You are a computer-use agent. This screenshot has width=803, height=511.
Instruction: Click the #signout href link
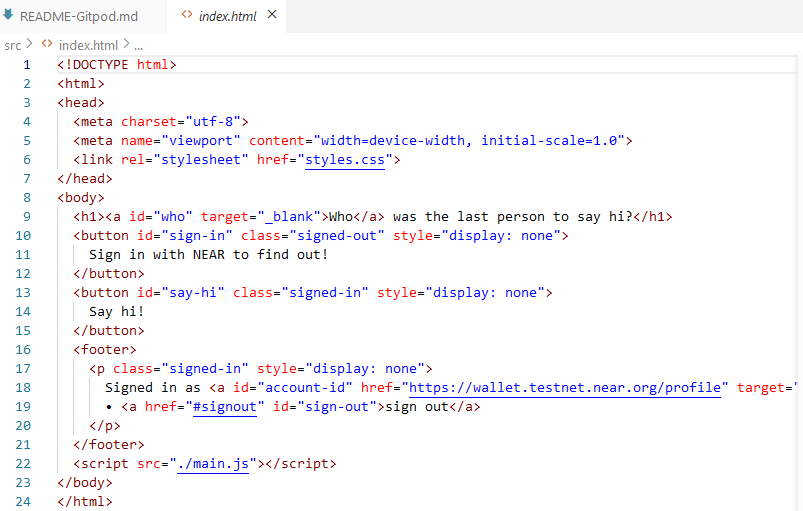pos(225,407)
